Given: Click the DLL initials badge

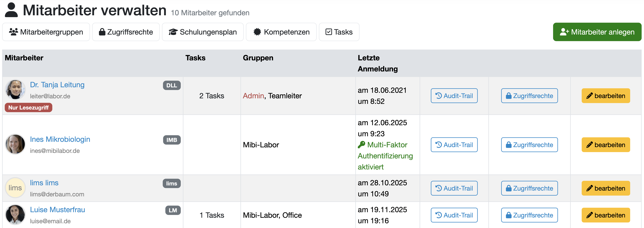Looking at the screenshot, I should [172, 85].
